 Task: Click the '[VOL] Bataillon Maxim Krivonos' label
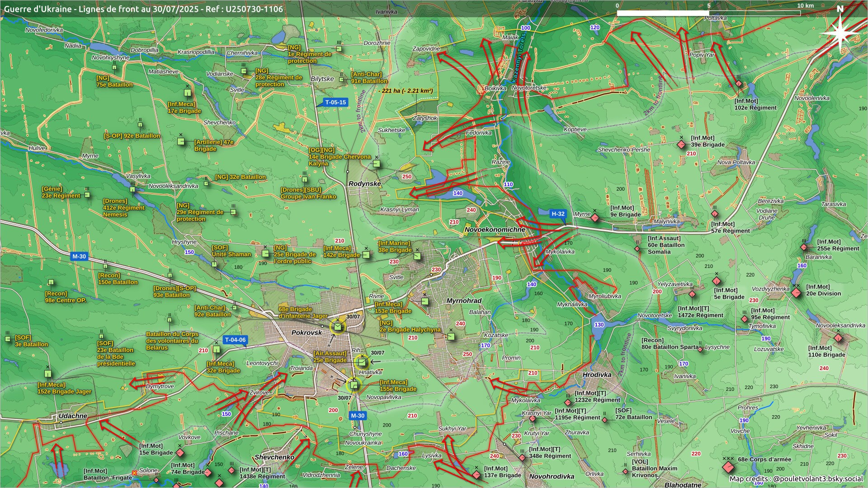pyautogui.click(x=655, y=469)
